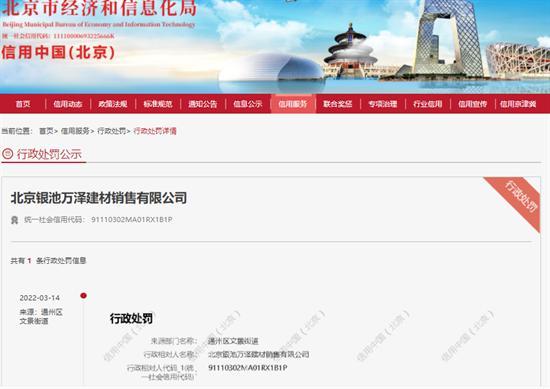Click the 信用服务 breadcrumb link

(x=75, y=131)
